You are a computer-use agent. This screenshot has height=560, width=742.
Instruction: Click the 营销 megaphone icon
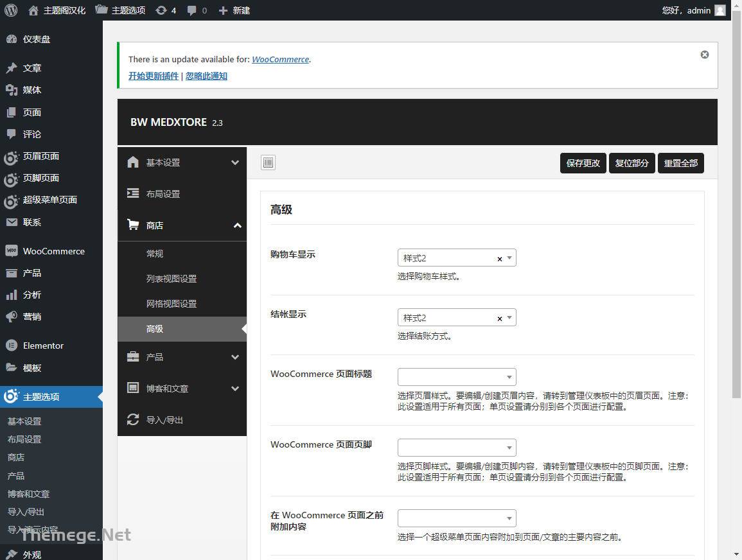tap(12, 317)
